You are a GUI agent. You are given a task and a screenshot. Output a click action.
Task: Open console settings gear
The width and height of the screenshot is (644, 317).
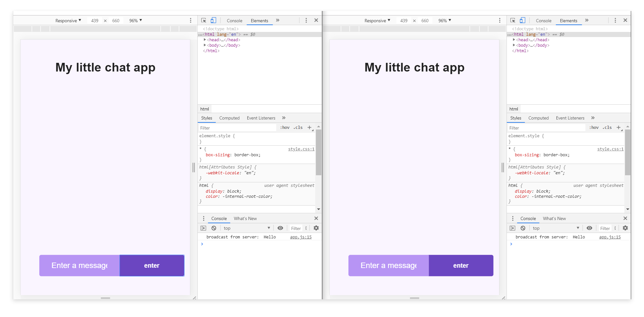click(316, 228)
